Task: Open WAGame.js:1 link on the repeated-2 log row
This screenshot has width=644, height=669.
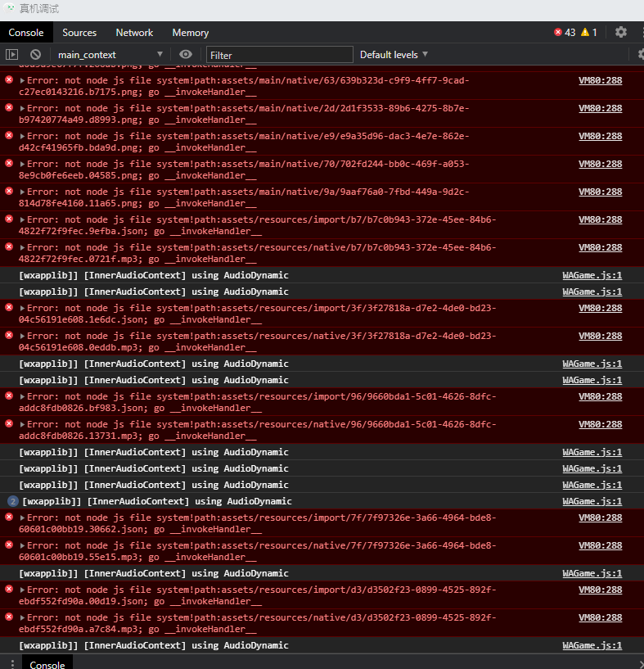Action: point(592,501)
